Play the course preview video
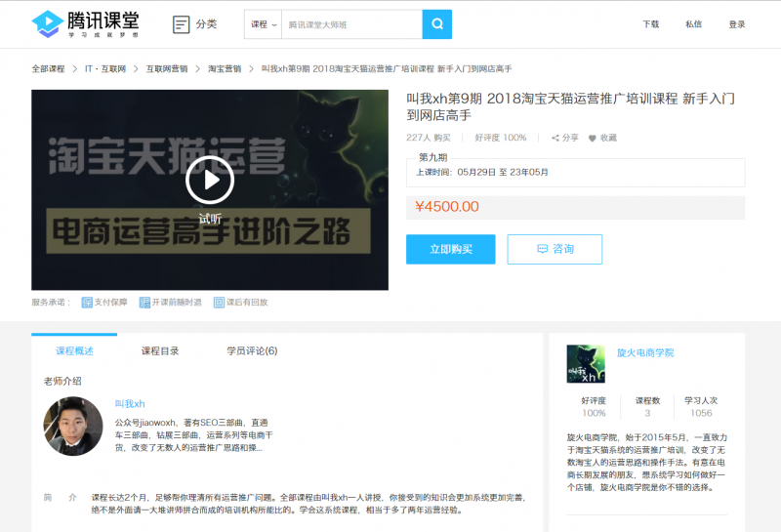Viewport: 781px width, 532px height. click(x=210, y=181)
